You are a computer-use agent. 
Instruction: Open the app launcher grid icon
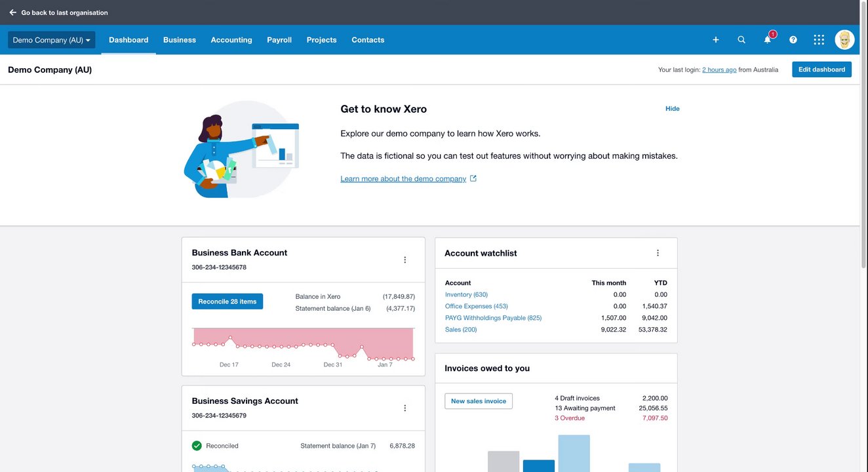(x=819, y=40)
